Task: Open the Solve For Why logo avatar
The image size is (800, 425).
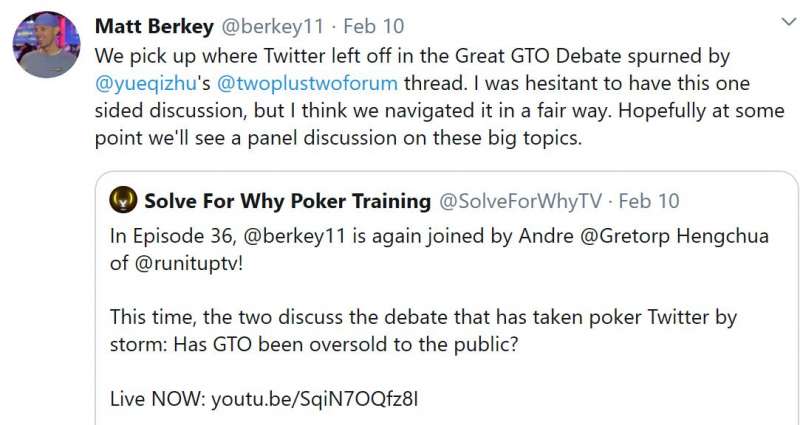Action: (x=123, y=200)
